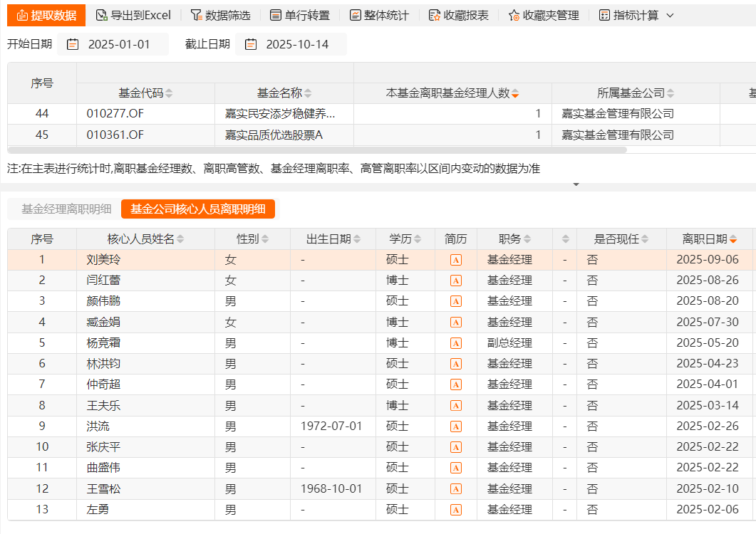
Task: Click the 收藏报表 favorite report icon
Action: click(434, 15)
